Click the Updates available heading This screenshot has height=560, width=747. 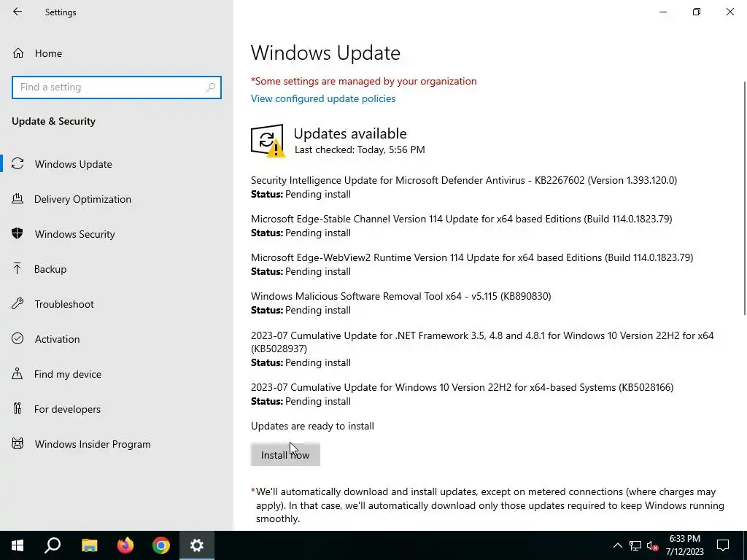350,133
